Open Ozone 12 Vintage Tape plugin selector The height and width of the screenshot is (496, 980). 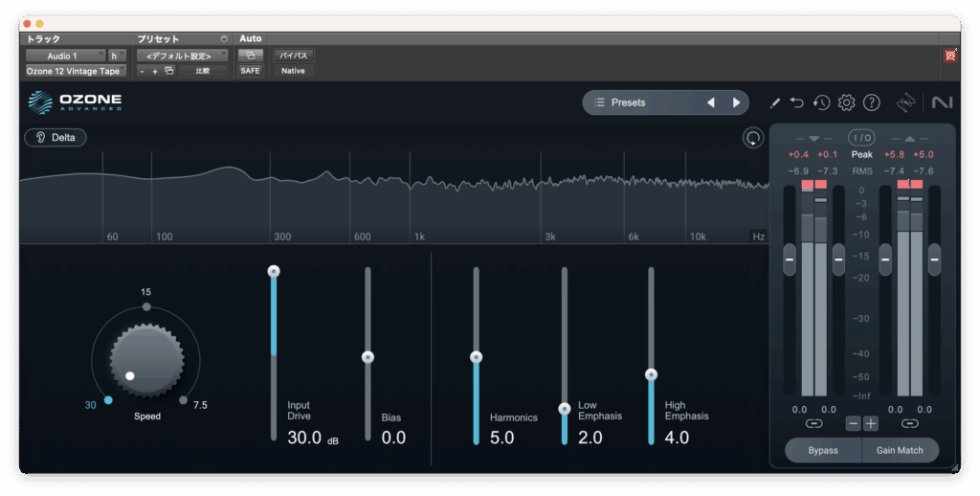click(x=76, y=71)
